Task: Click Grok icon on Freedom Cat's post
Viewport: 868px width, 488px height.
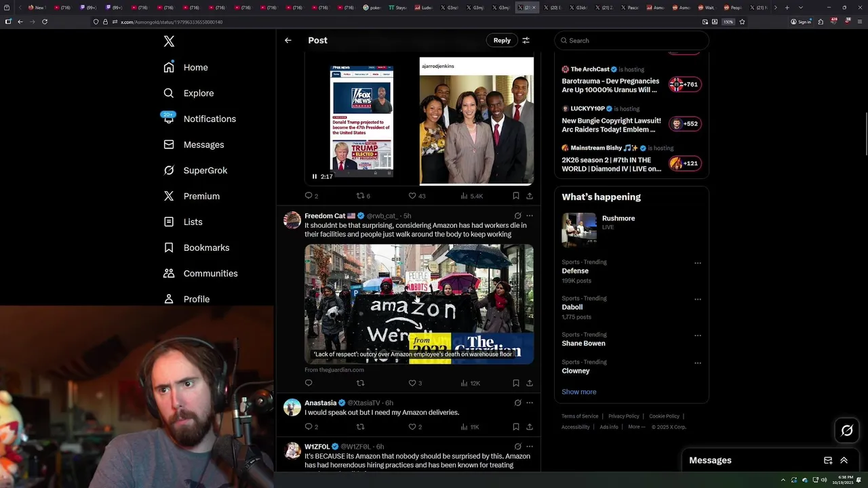Action: [517, 216]
